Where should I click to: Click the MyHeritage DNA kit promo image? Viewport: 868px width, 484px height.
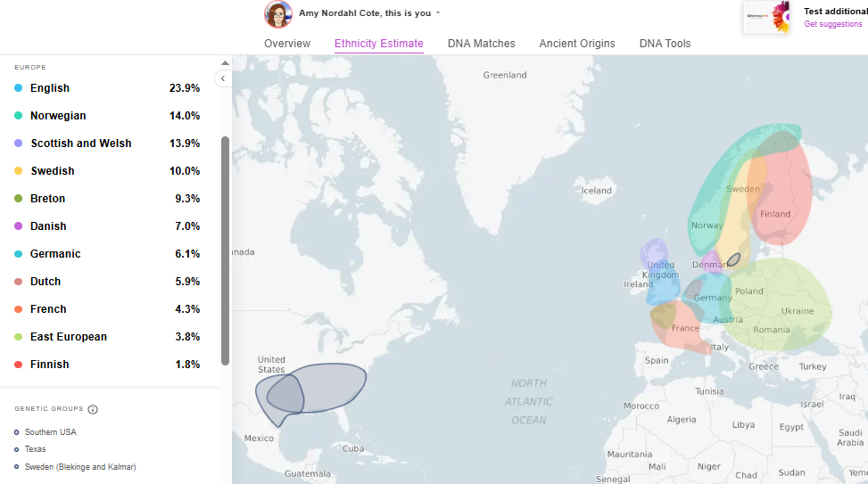click(x=766, y=17)
